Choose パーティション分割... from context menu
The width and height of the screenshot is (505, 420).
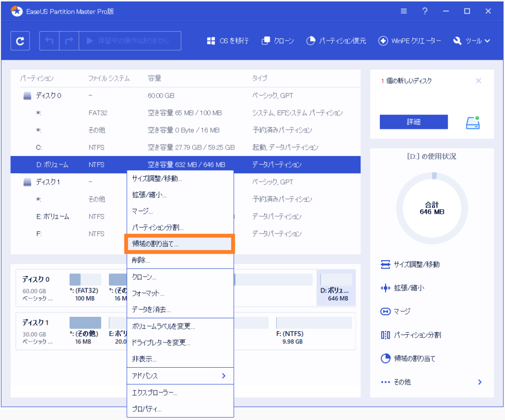(x=180, y=227)
